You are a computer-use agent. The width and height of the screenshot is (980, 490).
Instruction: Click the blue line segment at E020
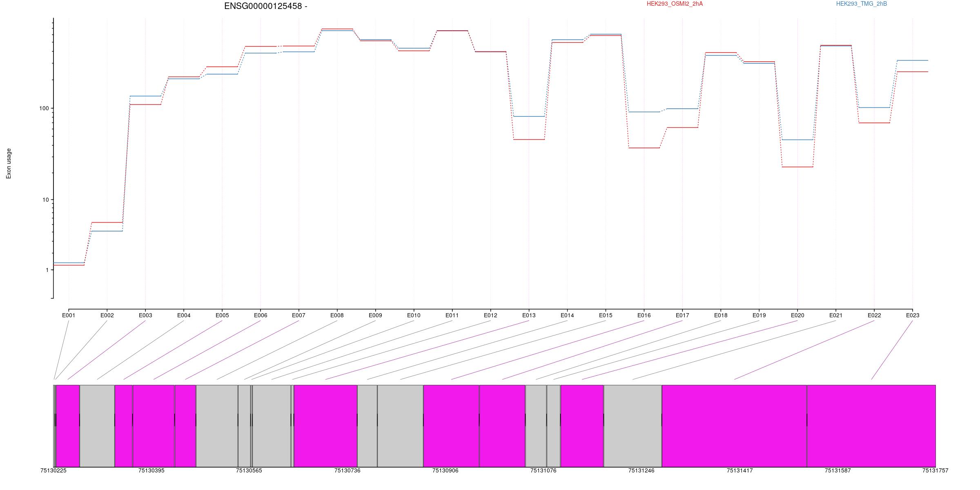797,140
